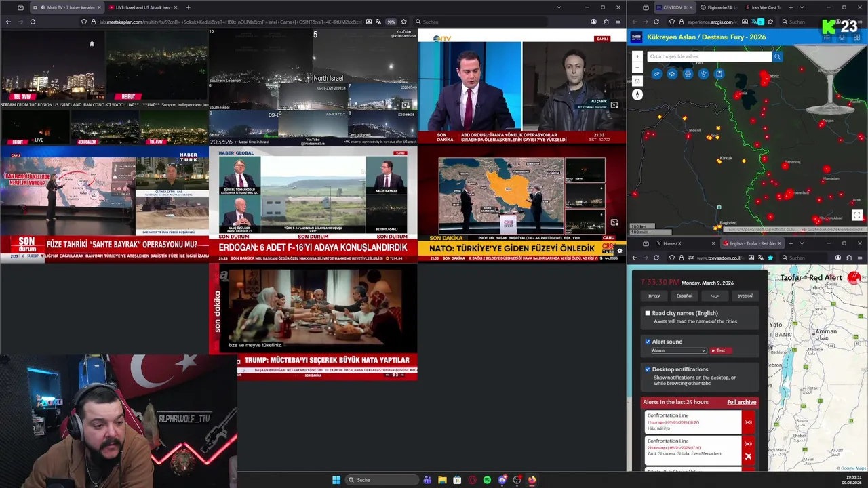Zoom out on the ArcGIS map
868x488 pixels.
637,67
